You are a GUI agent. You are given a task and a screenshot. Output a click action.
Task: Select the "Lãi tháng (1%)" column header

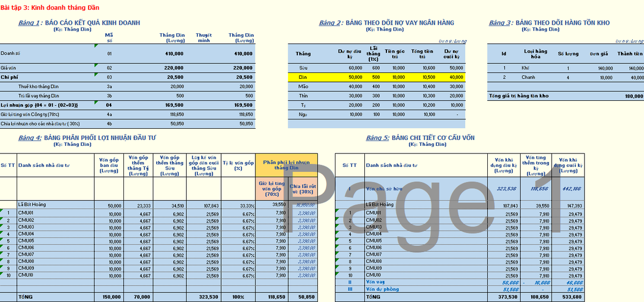374,54
